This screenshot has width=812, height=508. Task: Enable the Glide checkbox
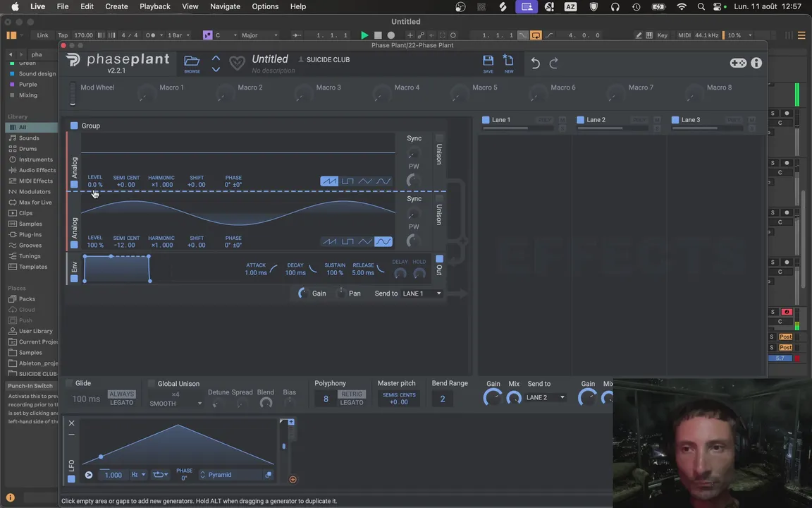tap(69, 383)
